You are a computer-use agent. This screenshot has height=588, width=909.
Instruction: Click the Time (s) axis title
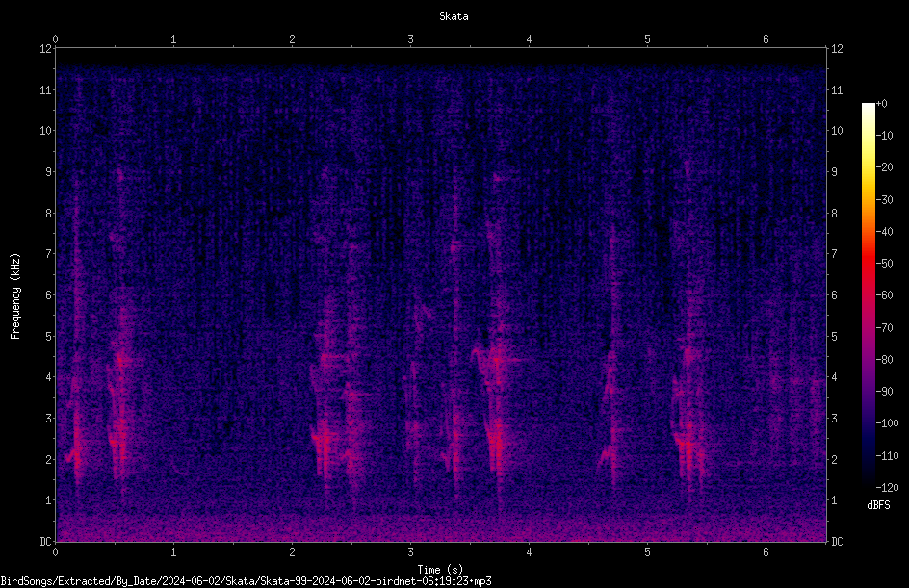click(440, 570)
